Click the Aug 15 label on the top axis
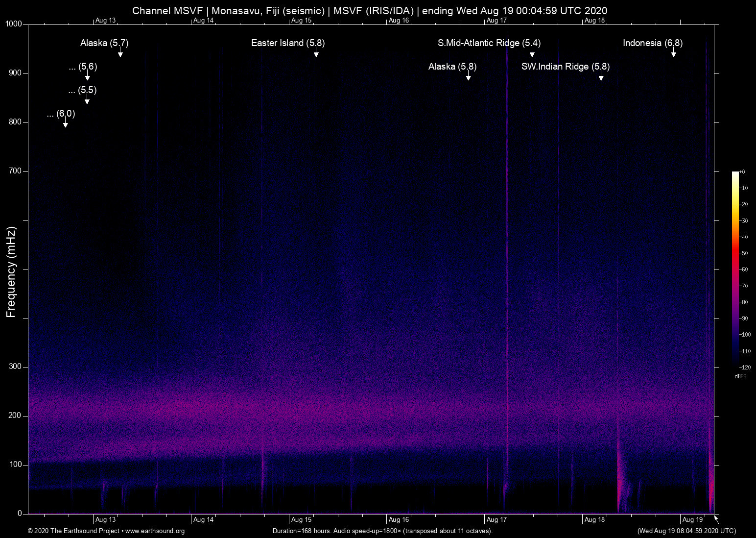Viewport: 756px width, 538px height. (x=301, y=21)
